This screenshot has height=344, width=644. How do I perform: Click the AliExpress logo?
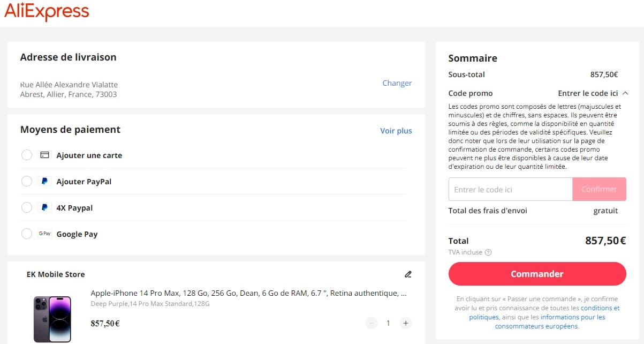(47, 12)
